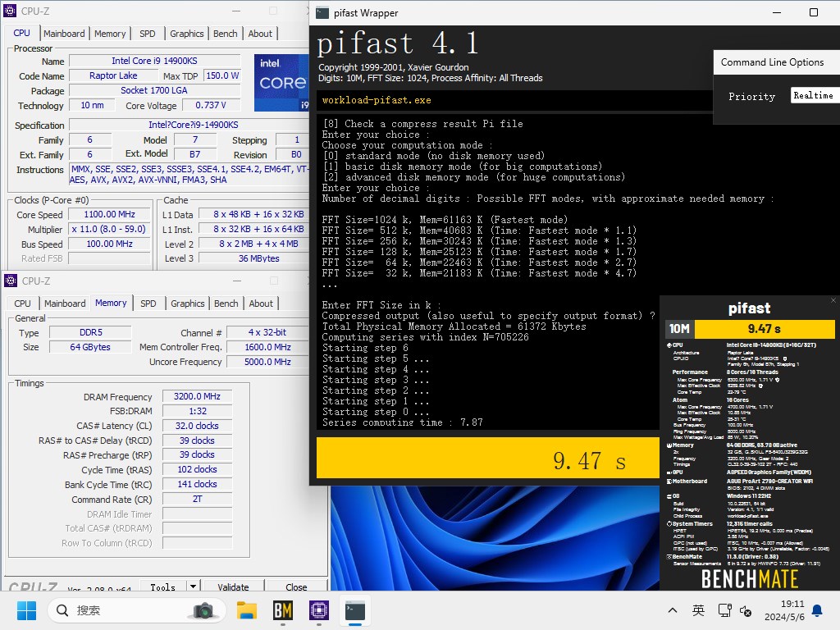
Task: Open the Graphics tab in the lower CPU-Z window
Action: coord(188,304)
